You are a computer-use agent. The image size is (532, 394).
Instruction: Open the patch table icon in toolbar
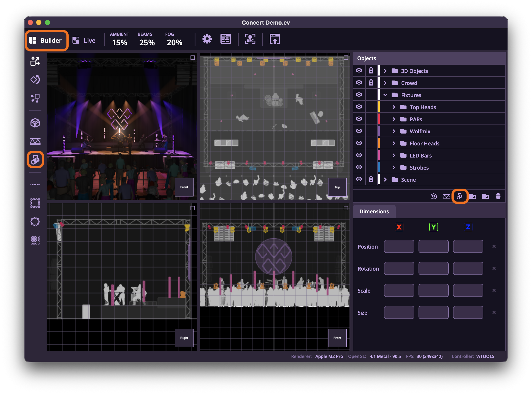point(225,39)
